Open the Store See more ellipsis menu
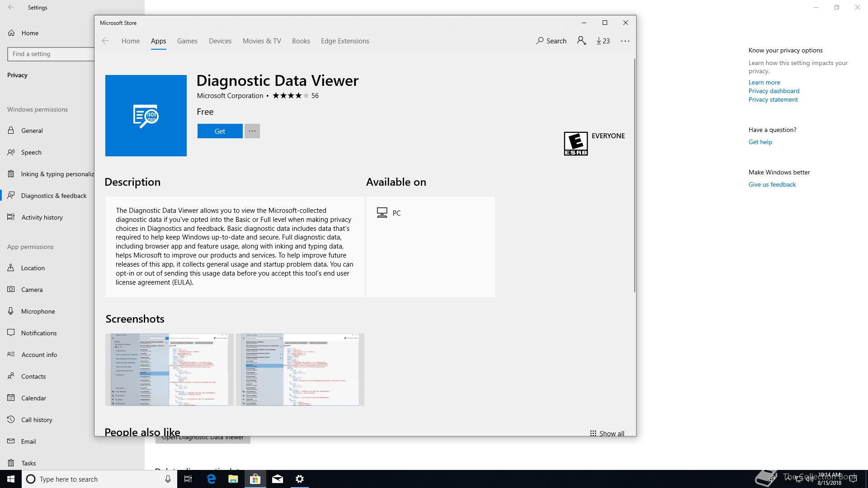The image size is (868, 488). pos(625,41)
